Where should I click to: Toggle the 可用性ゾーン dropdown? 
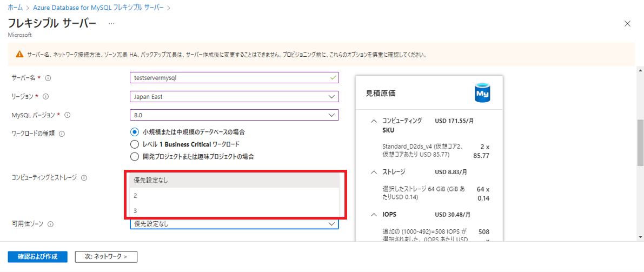pos(234,224)
